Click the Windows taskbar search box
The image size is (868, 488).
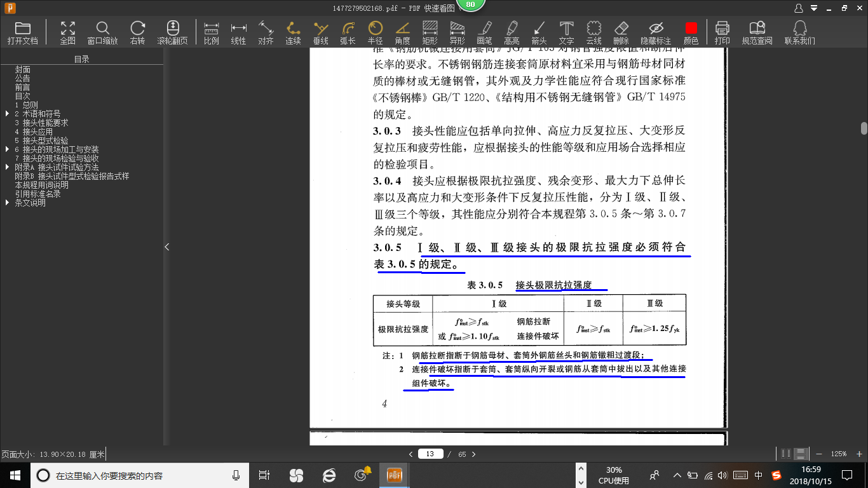140,475
